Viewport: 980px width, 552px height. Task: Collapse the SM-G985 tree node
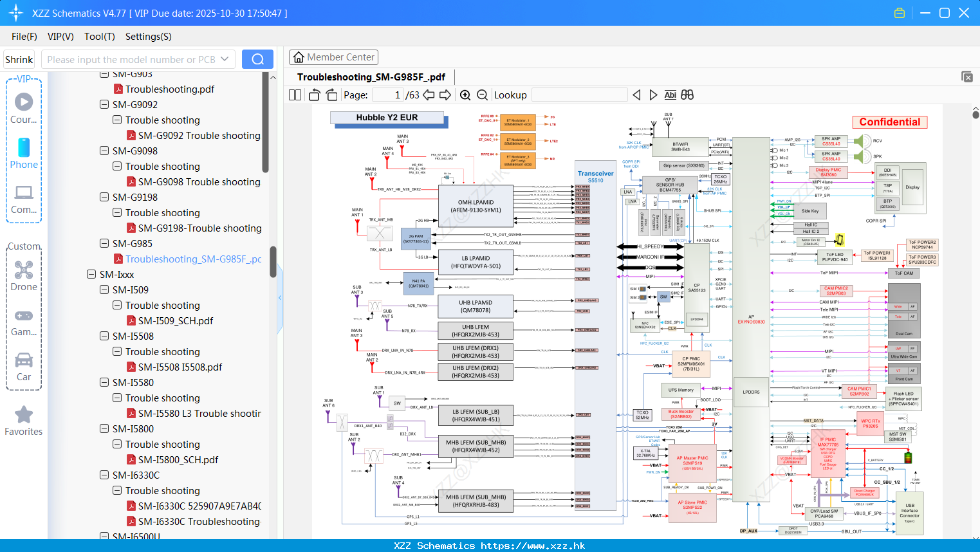(x=104, y=243)
